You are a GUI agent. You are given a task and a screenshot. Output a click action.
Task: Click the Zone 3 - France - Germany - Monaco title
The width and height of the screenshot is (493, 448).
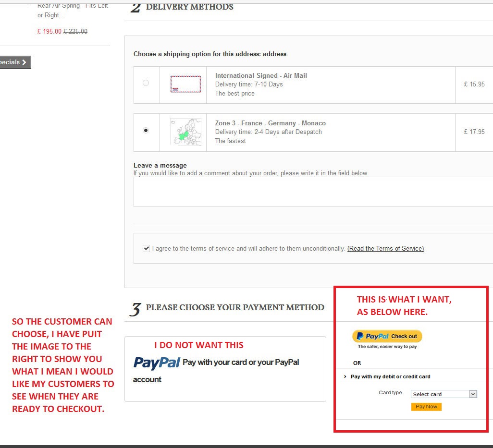click(x=271, y=123)
